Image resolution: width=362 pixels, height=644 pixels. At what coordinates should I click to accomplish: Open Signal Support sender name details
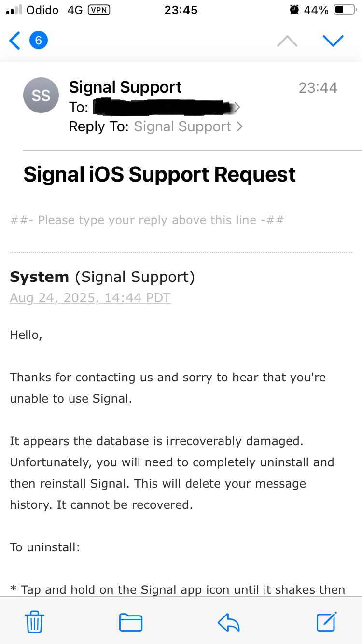125,87
